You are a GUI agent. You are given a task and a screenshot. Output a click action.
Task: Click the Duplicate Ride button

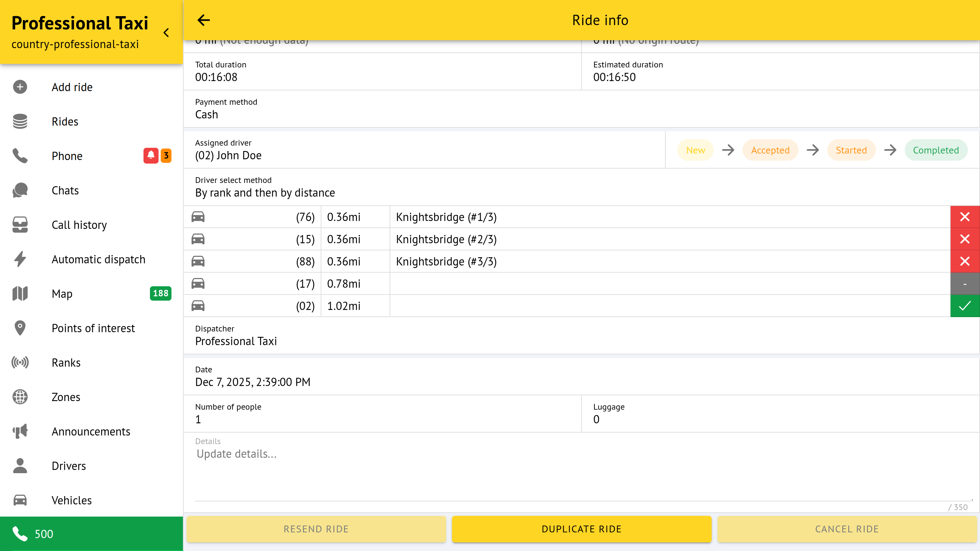click(581, 529)
